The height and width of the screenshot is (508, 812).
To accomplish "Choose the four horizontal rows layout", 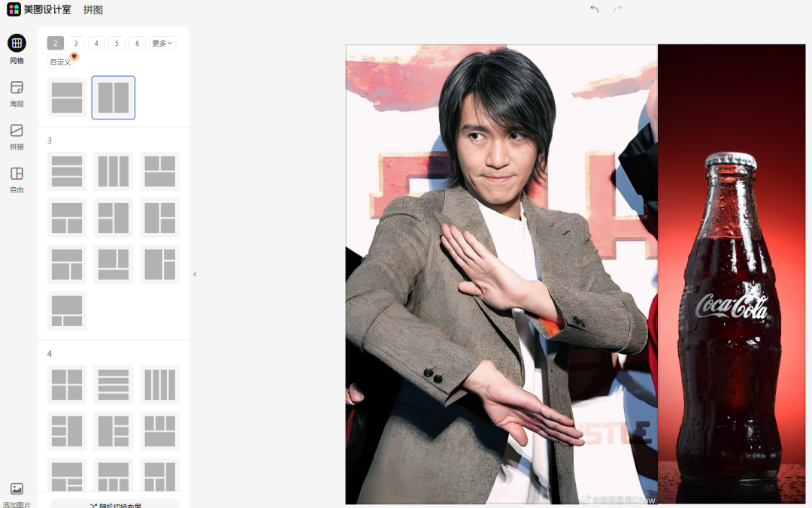I will coord(114,385).
